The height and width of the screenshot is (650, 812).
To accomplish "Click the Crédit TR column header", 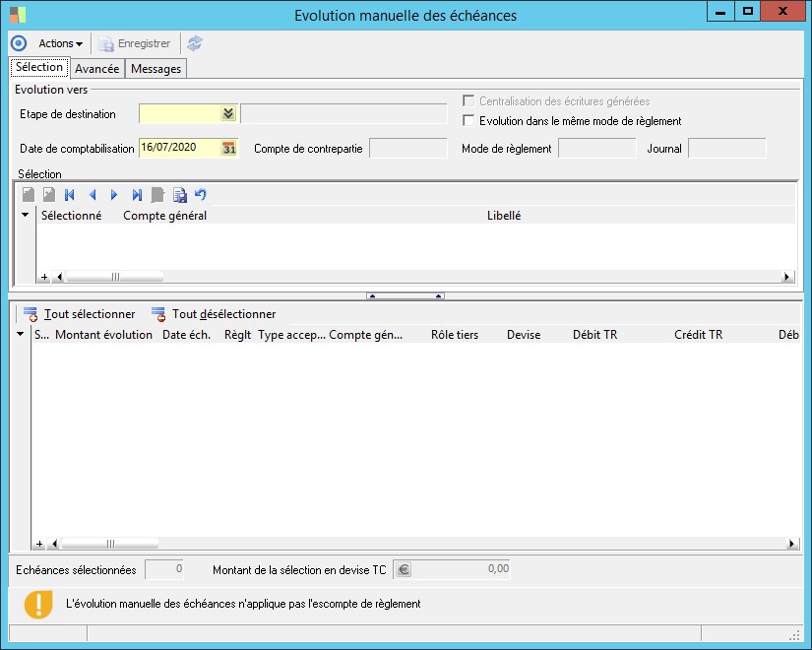I will coord(698,335).
